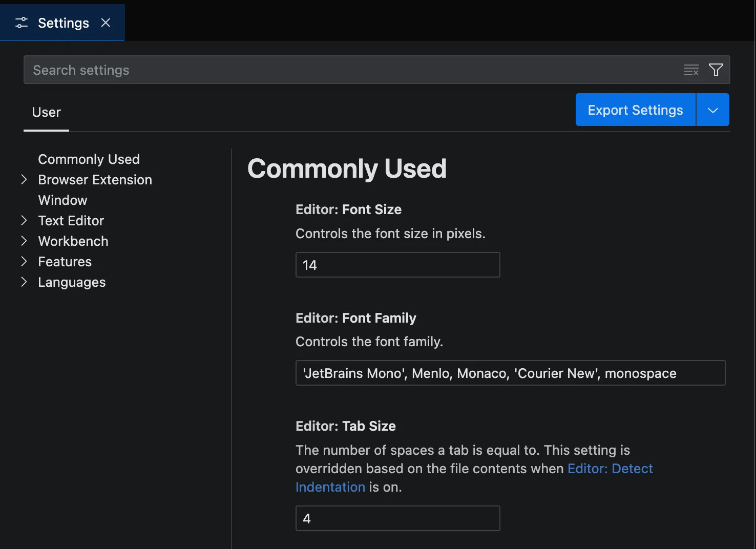Open the Export Settings dropdown arrow
The width and height of the screenshot is (756, 549).
coord(712,110)
